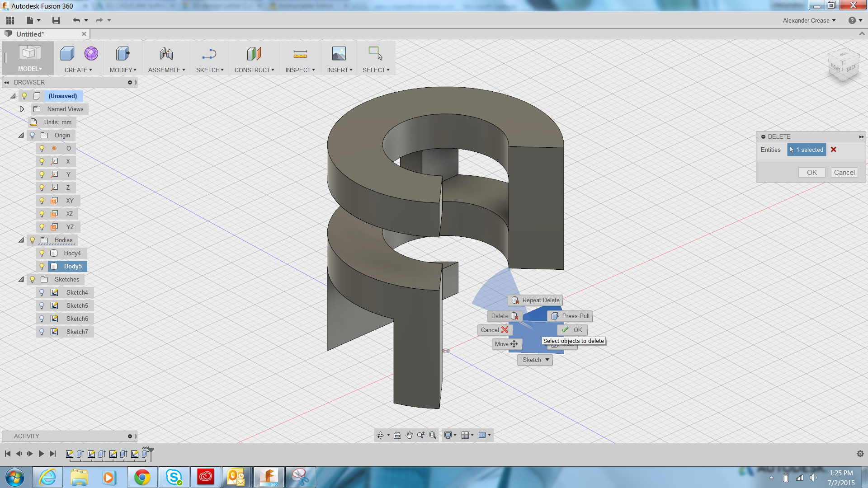This screenshot has height=488, width=868.
Task: Open Google Chrome from the taskbar
Action: coord(142,477)
